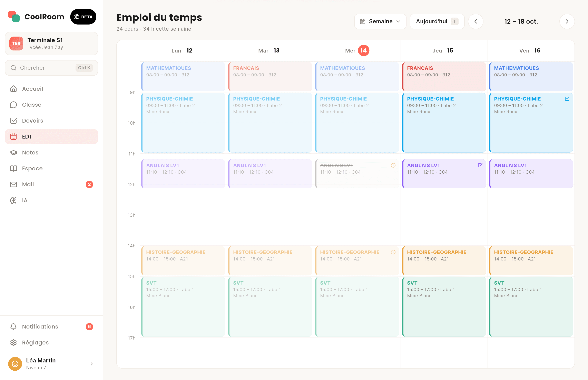This screenshot has height=380, width=588.
Task: Click Léa Martin smiley avatar
Action: point(15,364)
